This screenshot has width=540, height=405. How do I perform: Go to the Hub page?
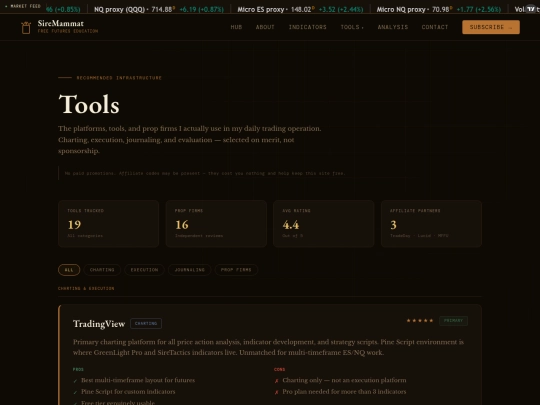(x=236, y=27)
